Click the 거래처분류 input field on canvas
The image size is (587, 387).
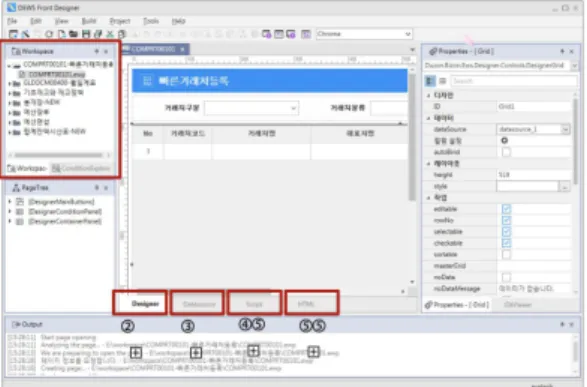click(x=389, y=109)
